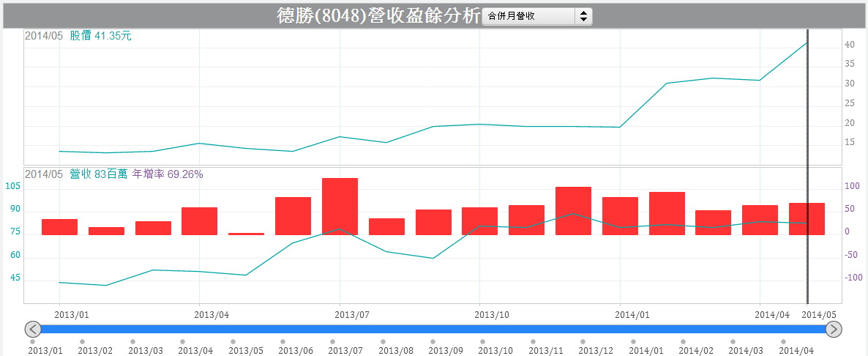Click the right arrow of the range slider
This screenshot has width=868, height=356.
tap(834, 330)
